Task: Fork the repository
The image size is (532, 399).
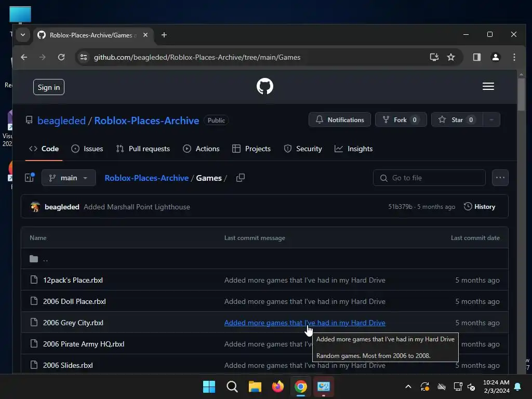Action: coord(401,120)
